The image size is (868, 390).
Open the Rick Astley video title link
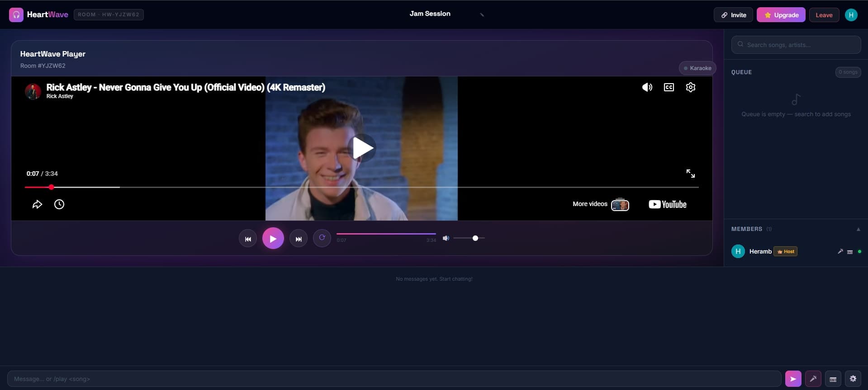click(185, 87)
